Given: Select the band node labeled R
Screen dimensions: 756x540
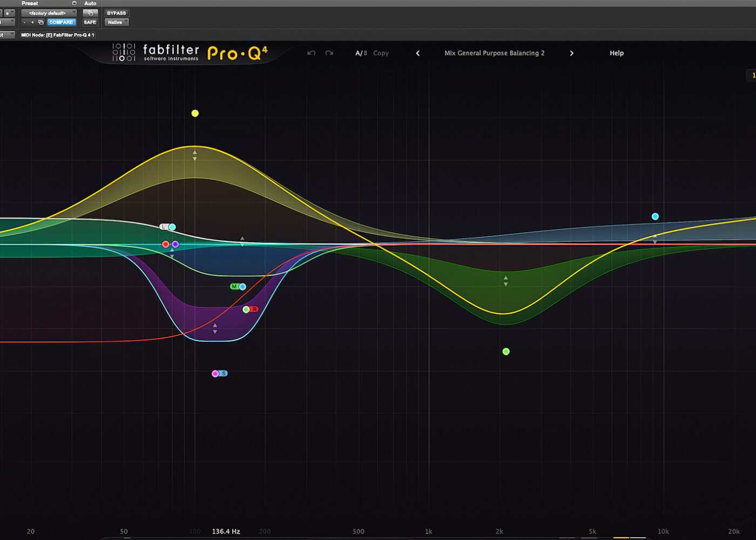Looking at the screenshot, I should pos(246,309).
